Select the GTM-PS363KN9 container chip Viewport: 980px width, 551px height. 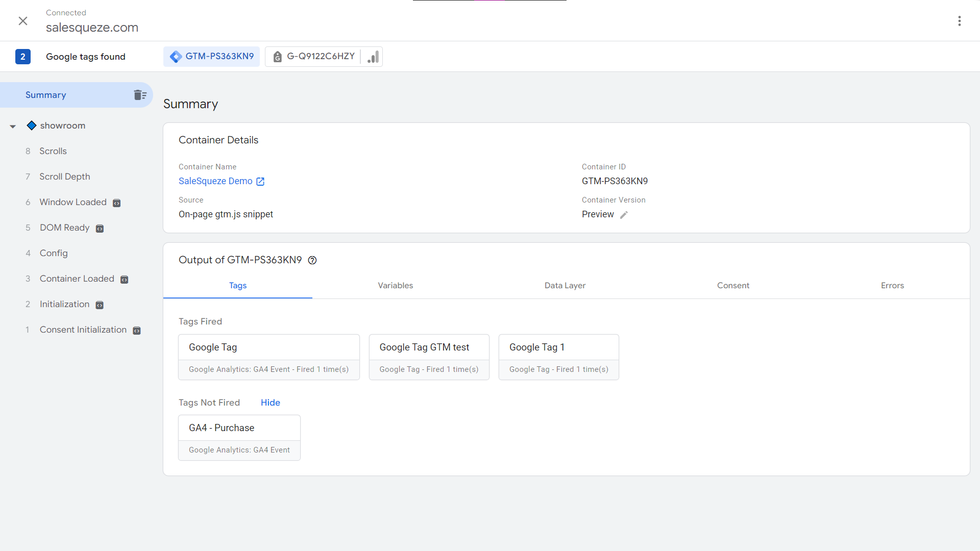(212, 57)
